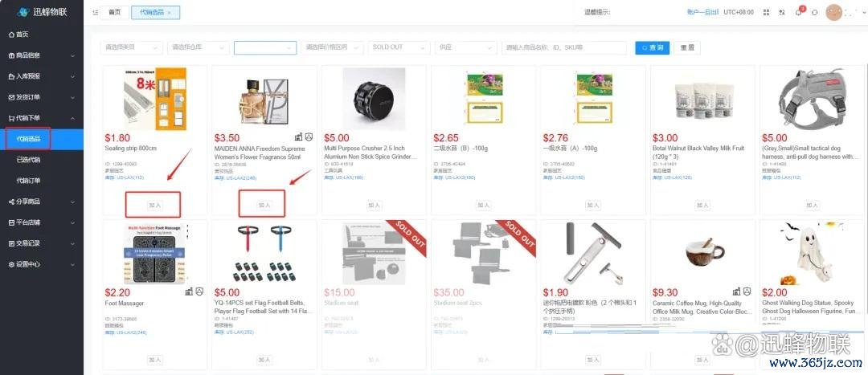Click the language translate icon in header
This screenshot has width=868, height=375.
[x=782, y=12]
